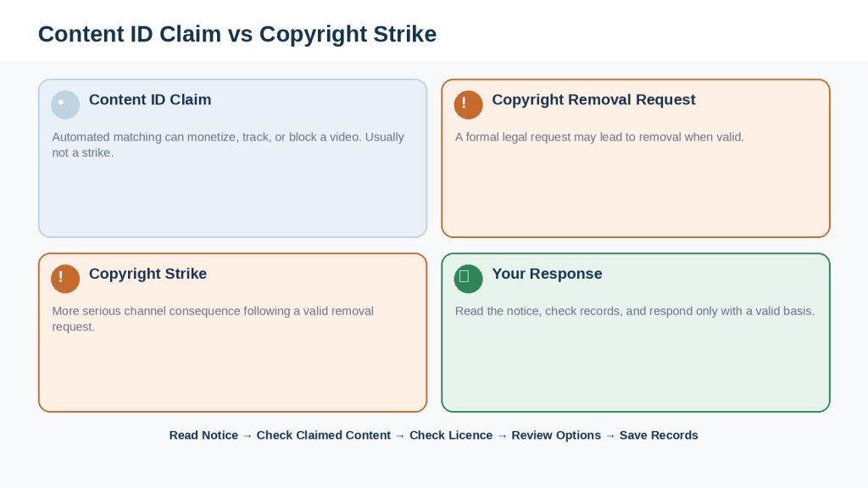
Task: Click the Check Licence step
Action: pos(451,435)
